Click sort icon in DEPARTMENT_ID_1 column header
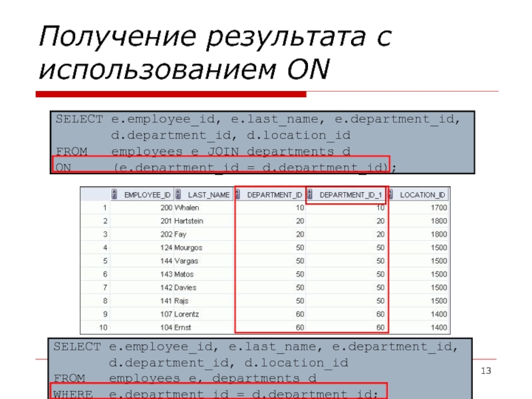 pos(309,194)
